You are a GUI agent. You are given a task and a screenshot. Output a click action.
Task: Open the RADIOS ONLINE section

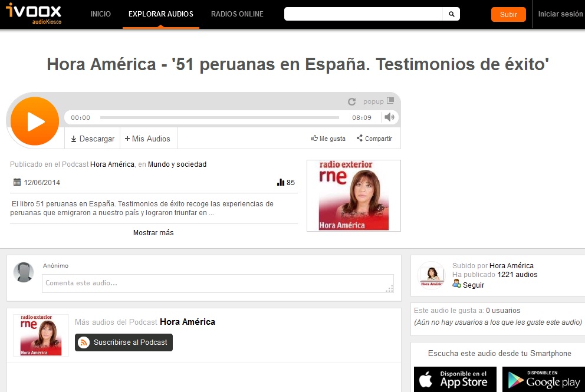click(237, 14)
